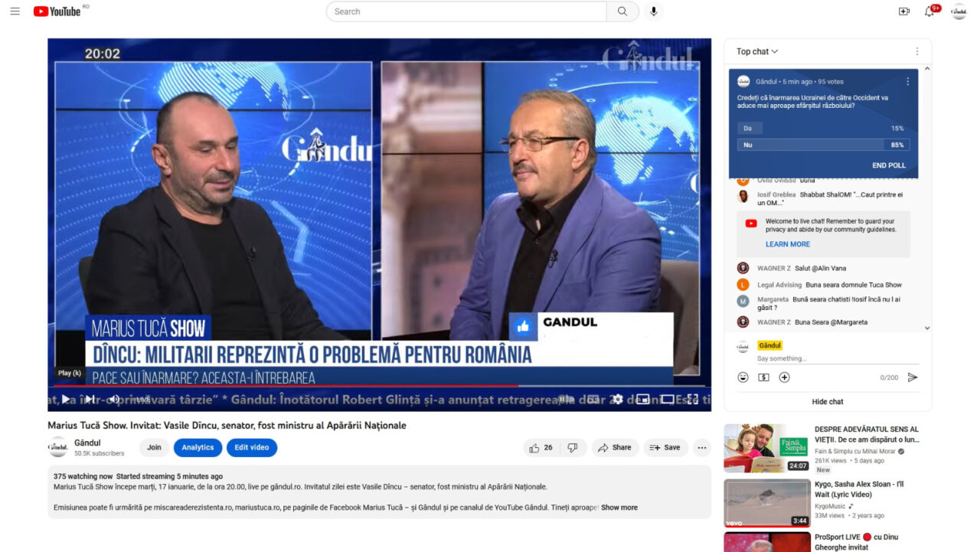Open the LEARN MORE chat link
The height and width of the screenshot is (552, 980).
(x=788, y=244)
